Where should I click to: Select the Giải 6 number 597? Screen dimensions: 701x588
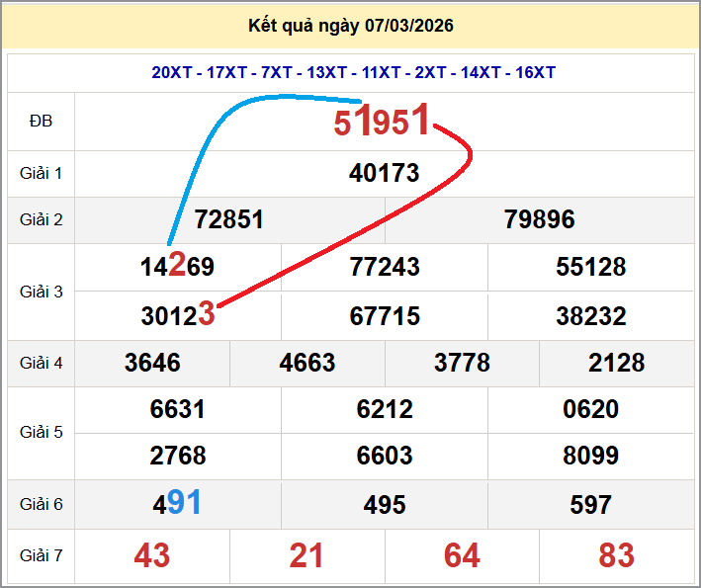590,505
